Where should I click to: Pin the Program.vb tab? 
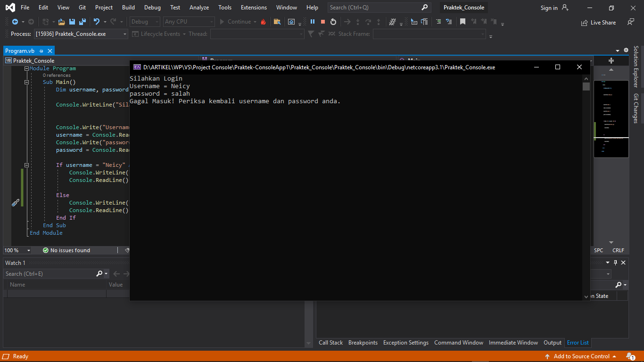click(41, 51)
